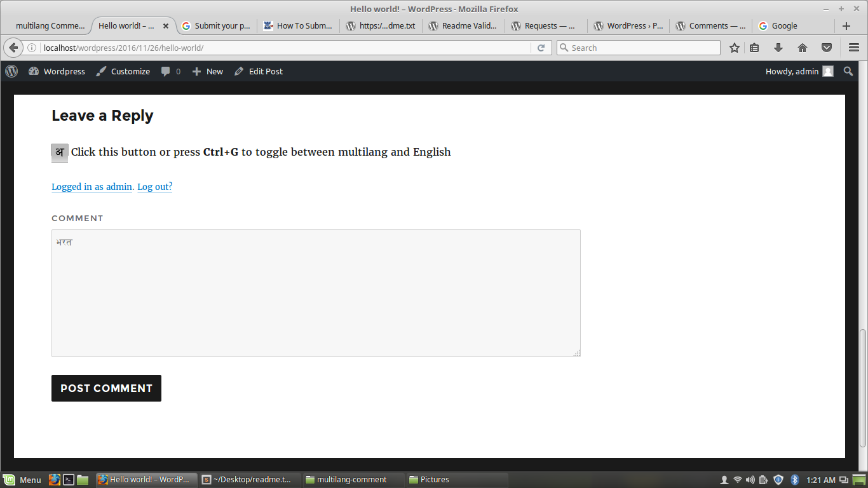Screen dimensions: 868x488
Task: Open Customize in the admin bar
Action: click(123, 71)
